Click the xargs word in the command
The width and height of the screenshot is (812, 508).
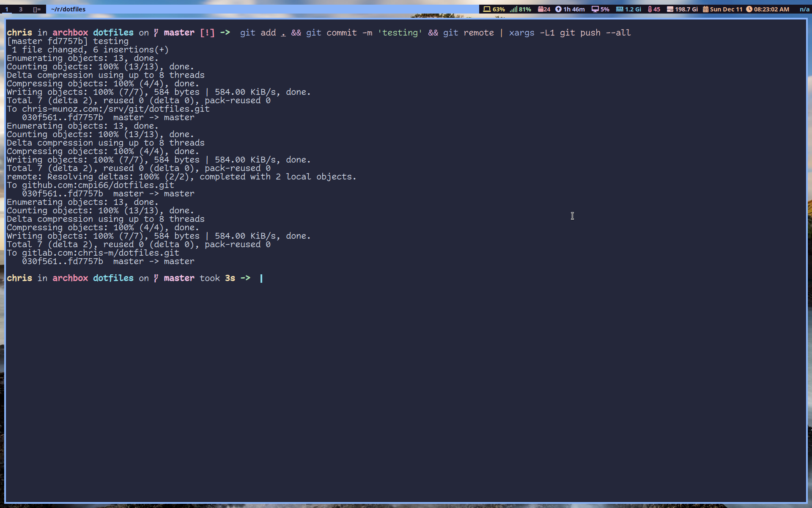(522, 33)
